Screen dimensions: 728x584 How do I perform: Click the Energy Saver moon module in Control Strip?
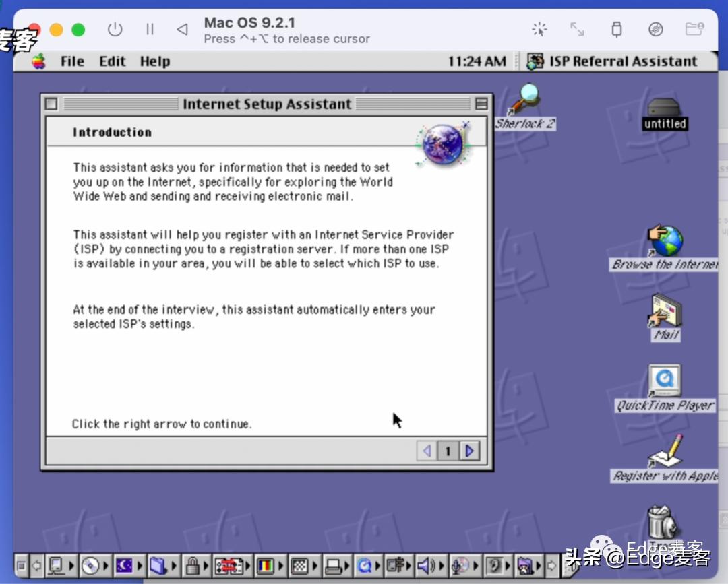click(x=124, y=566)
